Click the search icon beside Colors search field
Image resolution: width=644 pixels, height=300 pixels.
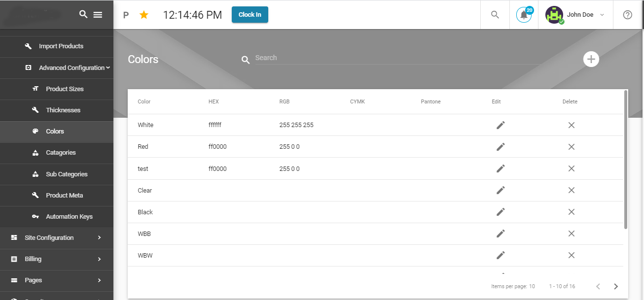pyautogui.click(x=246, y=60)
